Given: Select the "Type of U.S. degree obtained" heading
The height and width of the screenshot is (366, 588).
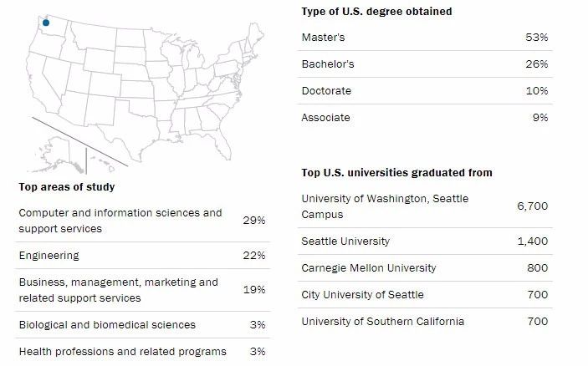Looking at the screenshot, I should [x=376, y=12].
